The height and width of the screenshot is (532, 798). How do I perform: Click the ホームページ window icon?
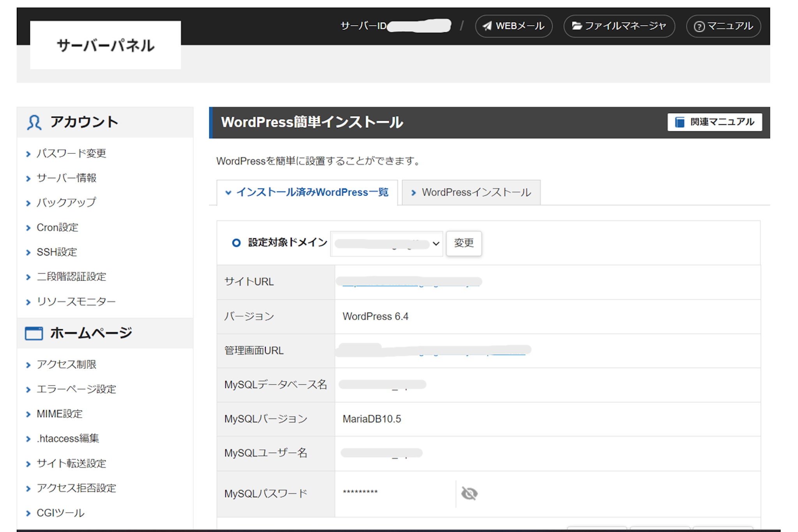[34, 334]
